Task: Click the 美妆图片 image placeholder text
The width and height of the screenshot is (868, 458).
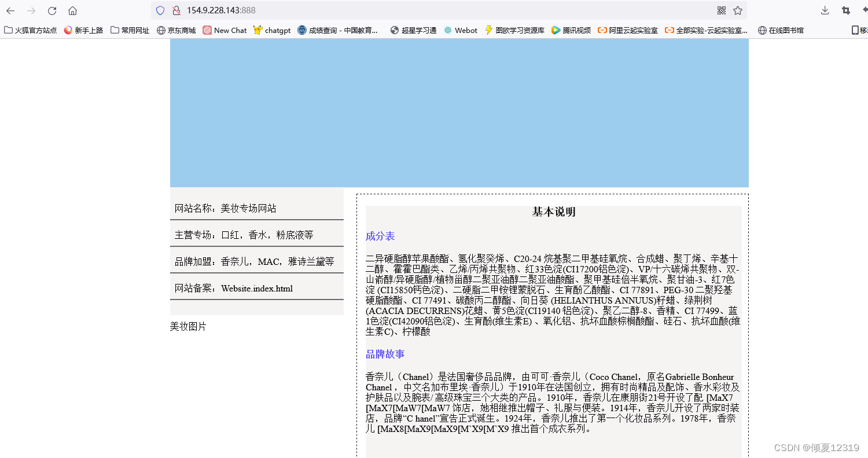Action: coord(188,327)
